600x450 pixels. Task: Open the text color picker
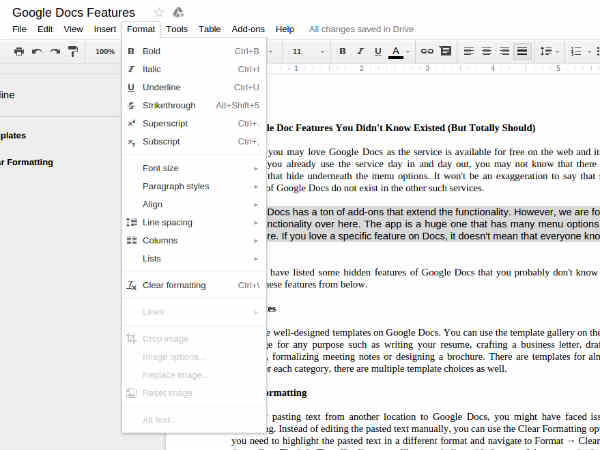(397, 51)
